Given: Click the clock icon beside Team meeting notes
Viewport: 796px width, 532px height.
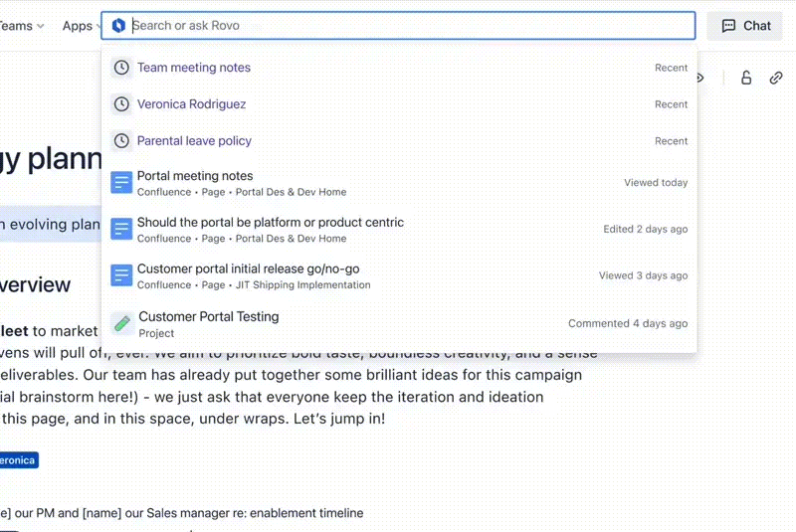Looking at the screenshot, I should [x=121, y=68].
